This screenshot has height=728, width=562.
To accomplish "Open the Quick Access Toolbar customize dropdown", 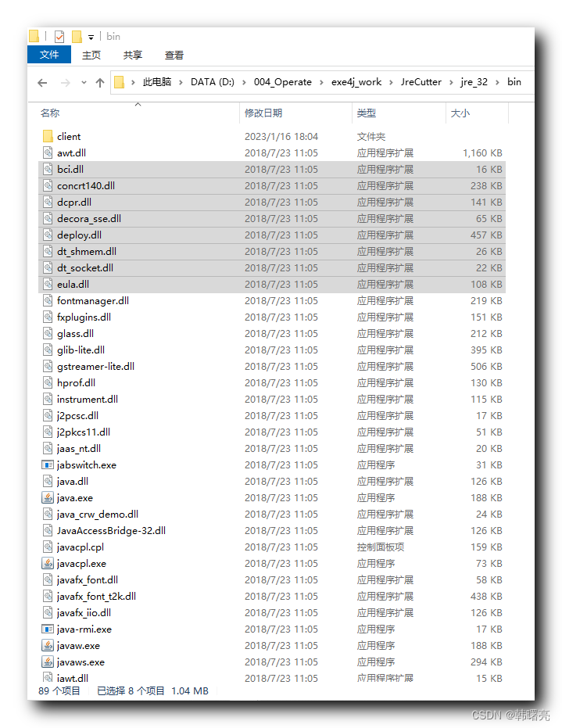I will point(91,38).
